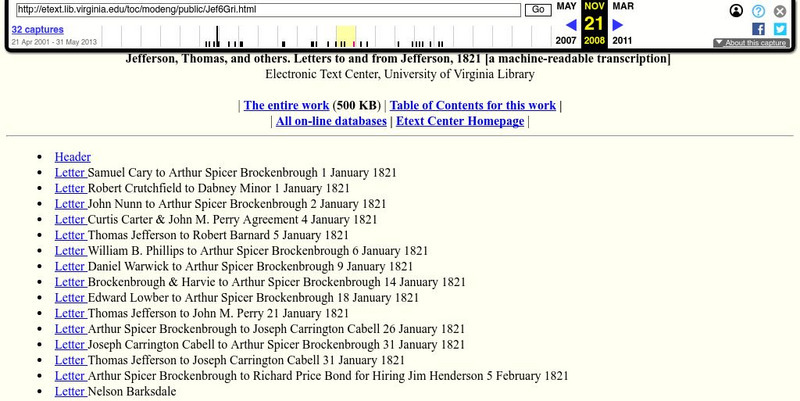Share this capture on Twitter

pyautogui.click(x=780, y=29)
